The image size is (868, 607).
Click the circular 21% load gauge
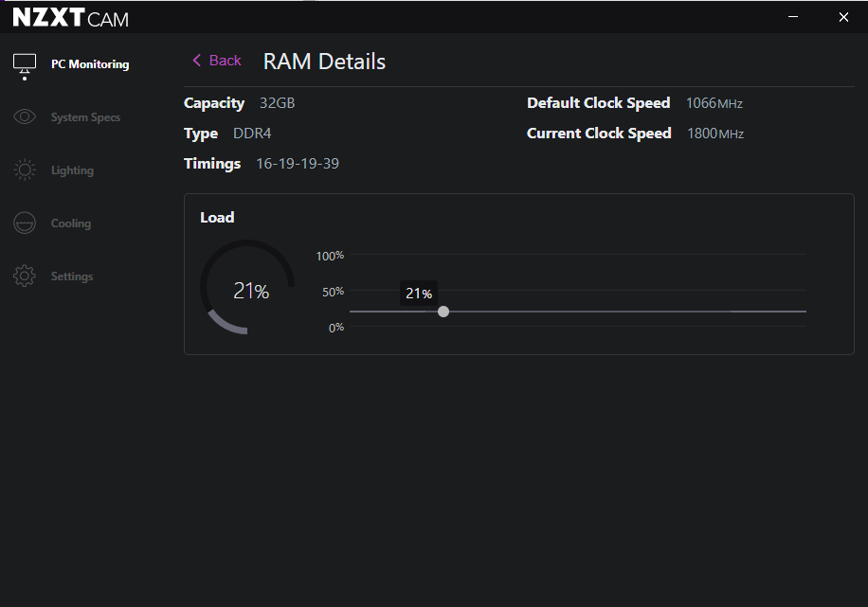[x=248, y=287]
